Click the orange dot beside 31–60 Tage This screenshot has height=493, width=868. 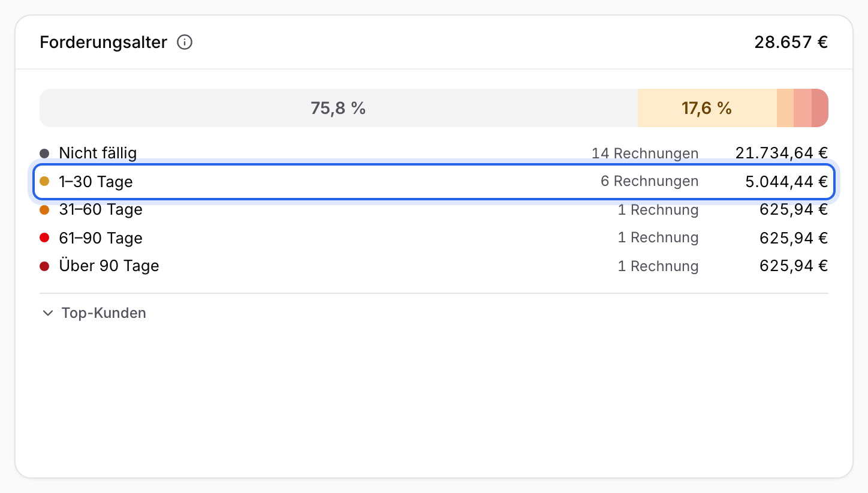pyautogui.click(x=44, y=210)
